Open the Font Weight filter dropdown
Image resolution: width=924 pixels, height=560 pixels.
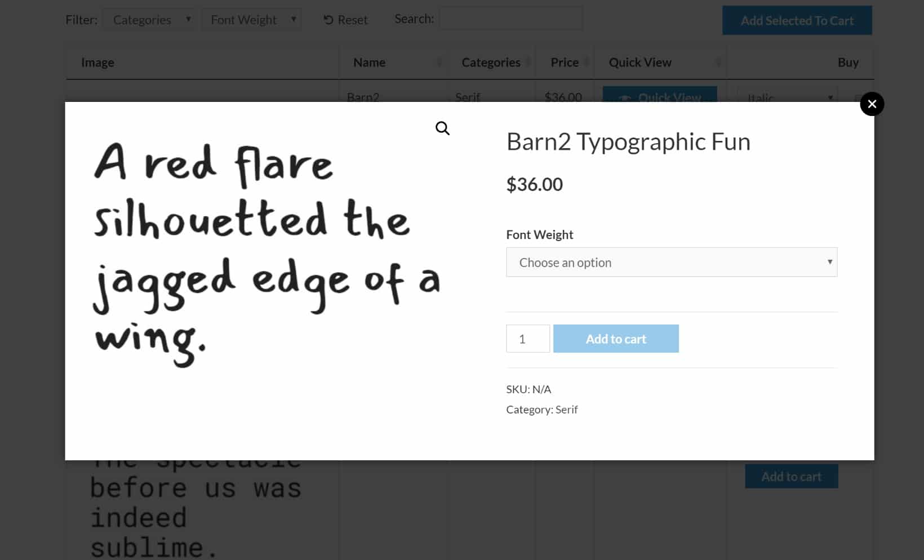tap(252, 19)
